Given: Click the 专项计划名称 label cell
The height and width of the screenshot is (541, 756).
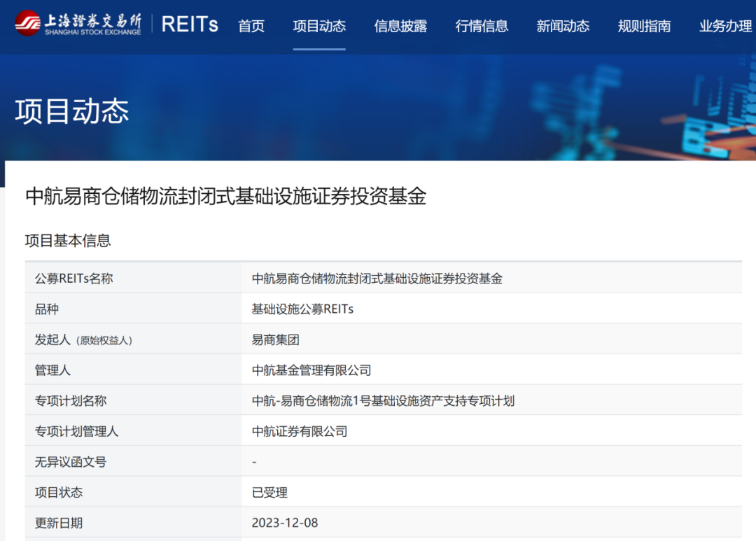Looking at the screenshot, I should 133,400.
